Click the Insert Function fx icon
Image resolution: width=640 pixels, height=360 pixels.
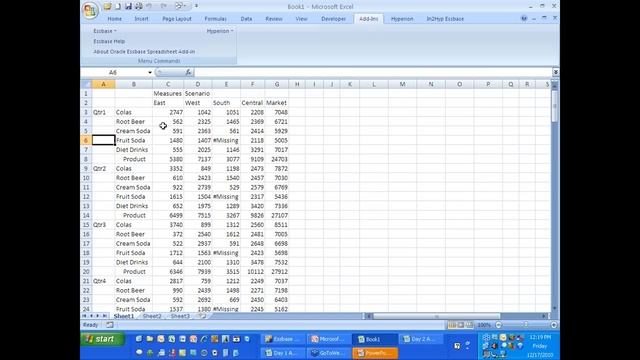188,72
